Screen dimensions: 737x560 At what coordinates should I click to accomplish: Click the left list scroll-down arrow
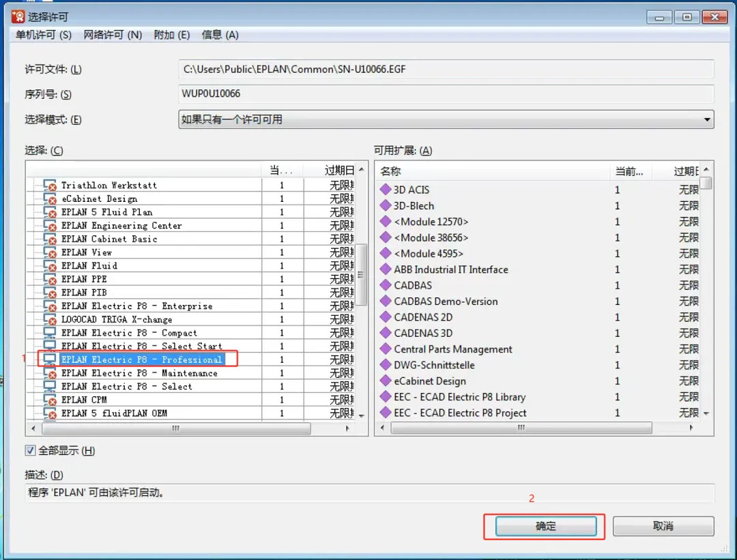tap(361, 416)
